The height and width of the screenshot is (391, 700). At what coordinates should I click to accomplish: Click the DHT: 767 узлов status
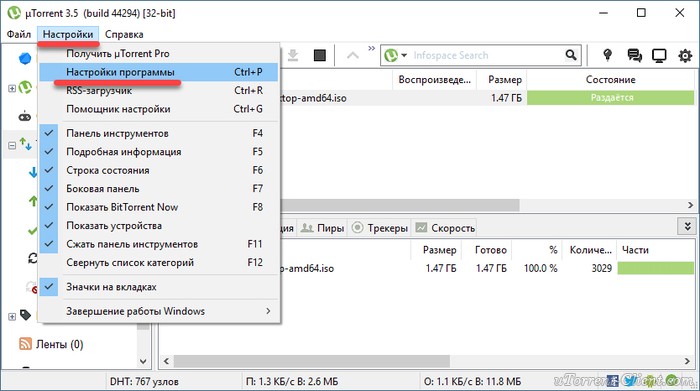pyautogui.click(x=144, y=382)
